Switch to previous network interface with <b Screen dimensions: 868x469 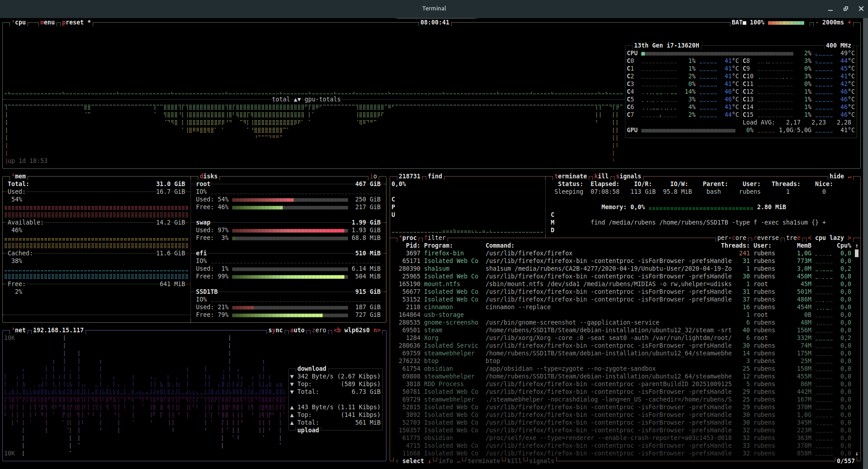tap(337, 330)
